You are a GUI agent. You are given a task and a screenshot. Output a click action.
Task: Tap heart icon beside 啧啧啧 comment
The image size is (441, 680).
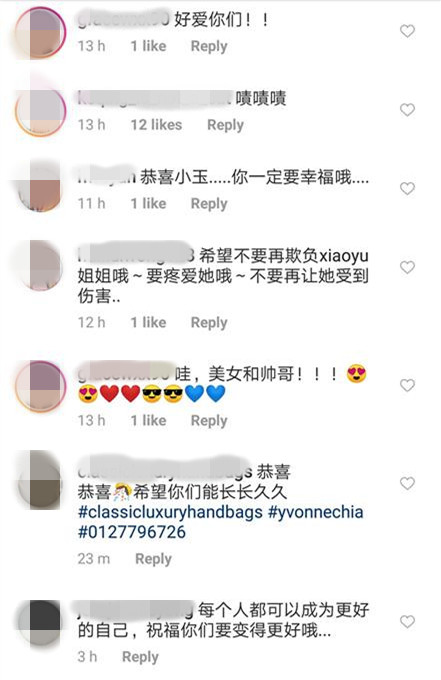407,110
